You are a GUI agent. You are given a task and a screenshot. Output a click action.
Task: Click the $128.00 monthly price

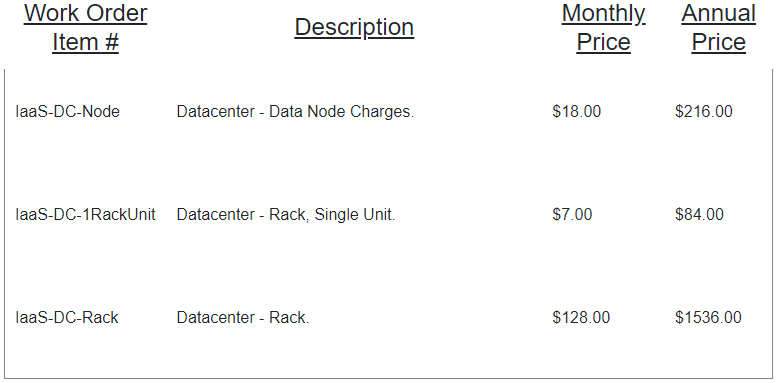pos(581,318)
